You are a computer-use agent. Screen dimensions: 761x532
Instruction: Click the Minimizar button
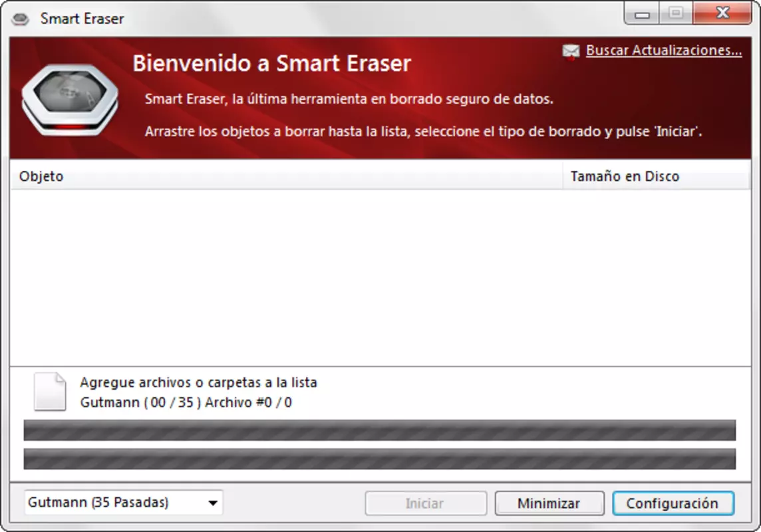point(549,503)
